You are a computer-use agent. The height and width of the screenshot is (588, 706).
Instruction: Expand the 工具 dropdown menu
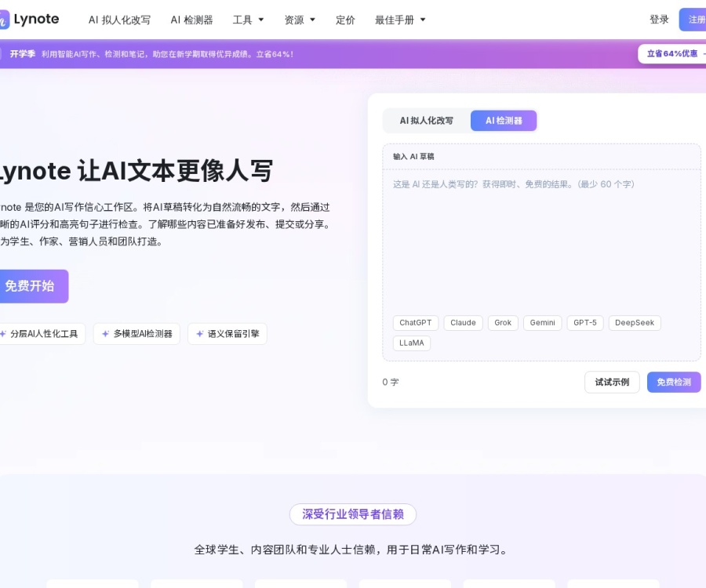248,20
